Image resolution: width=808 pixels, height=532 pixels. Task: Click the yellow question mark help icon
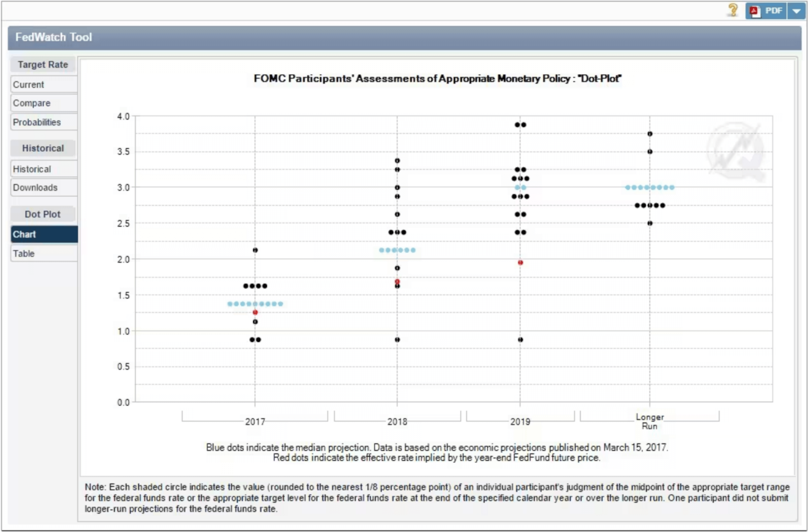[x=733, y=10]
